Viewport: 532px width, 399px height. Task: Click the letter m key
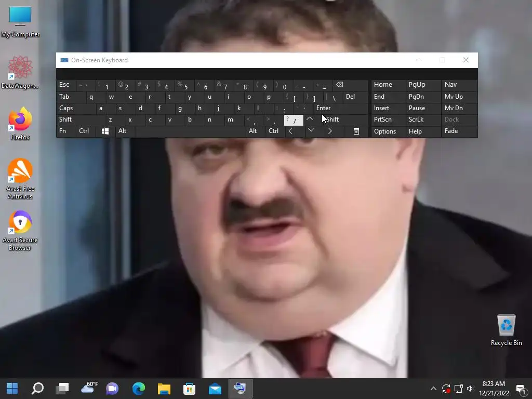click(234, 119)
